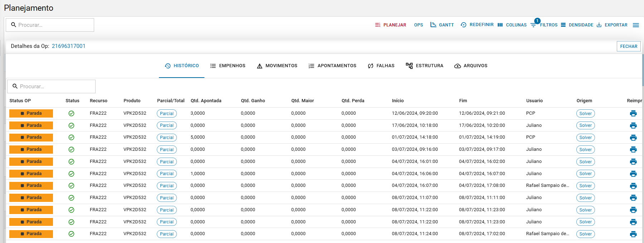This screenshot has width=644, height=243.
Task: Click Parada badge in the 17/06/2024 row
Action: point(31,125)
